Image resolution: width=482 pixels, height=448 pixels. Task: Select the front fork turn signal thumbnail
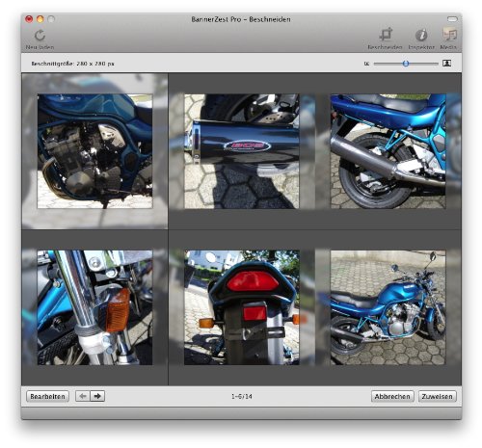point(94,307)
